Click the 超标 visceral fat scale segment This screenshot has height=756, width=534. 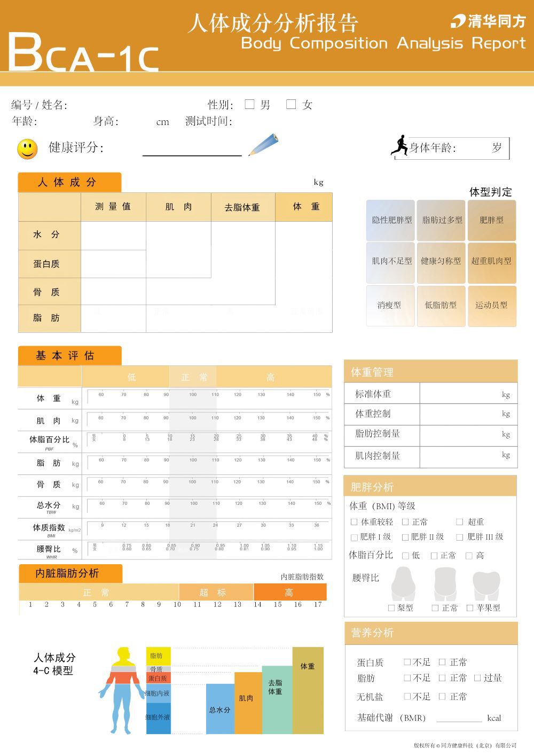tap(216, 592)
